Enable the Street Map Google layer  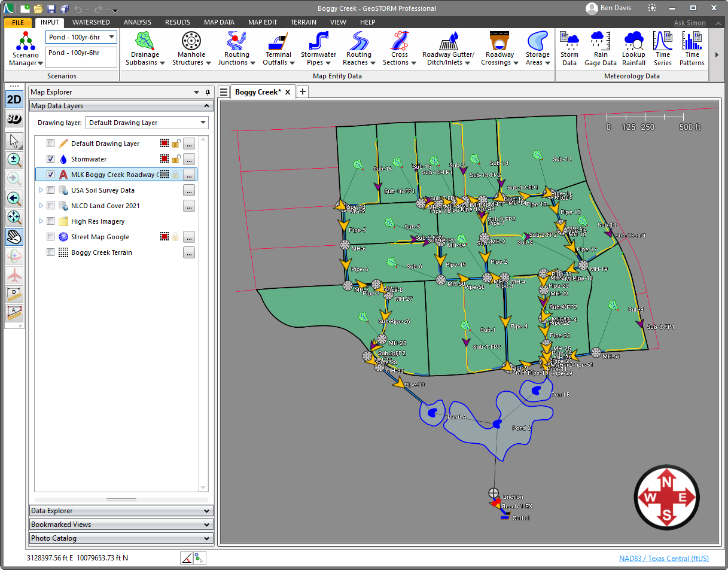(x=50, y=237)
